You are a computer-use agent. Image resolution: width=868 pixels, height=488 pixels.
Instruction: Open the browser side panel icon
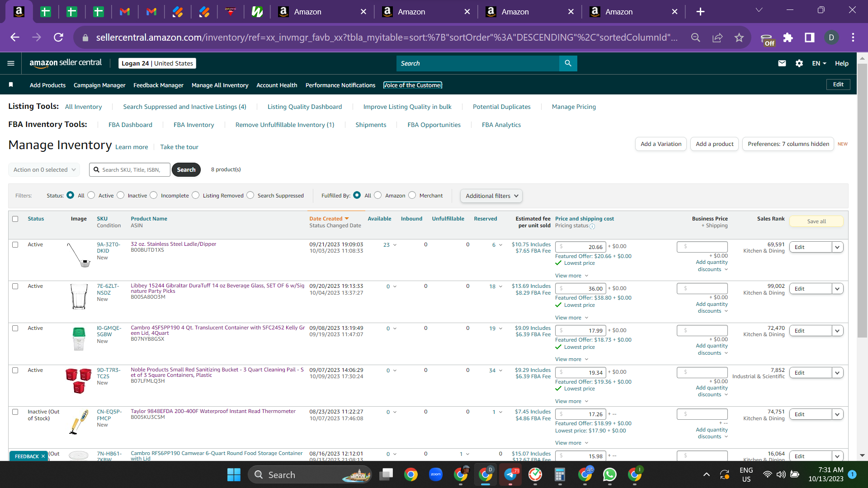(809, 38)
